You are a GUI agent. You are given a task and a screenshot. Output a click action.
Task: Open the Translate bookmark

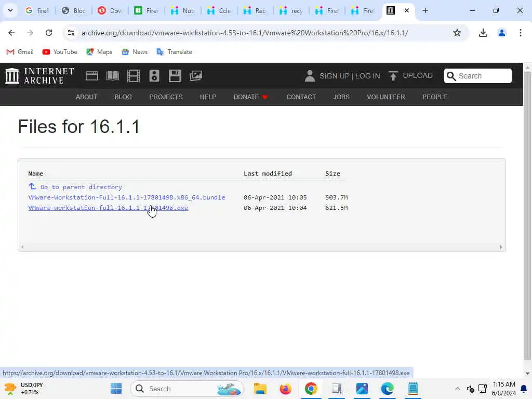point(175,52)
